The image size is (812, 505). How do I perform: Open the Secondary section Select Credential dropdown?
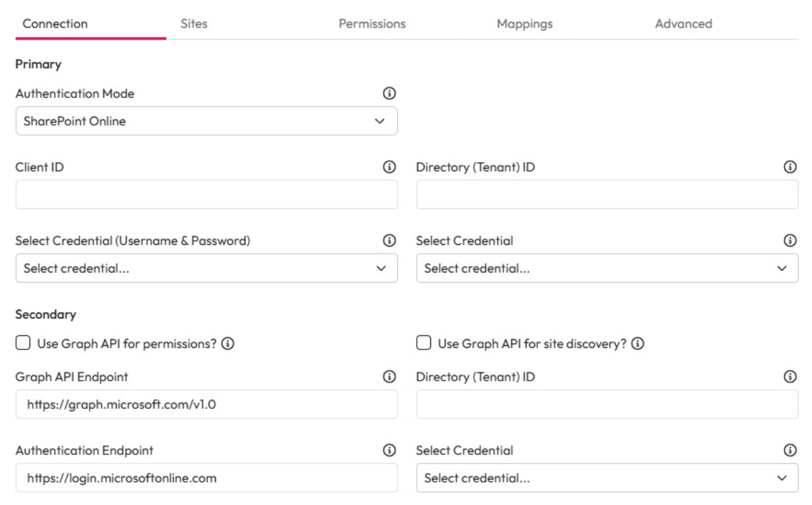[x=607, y=478]
